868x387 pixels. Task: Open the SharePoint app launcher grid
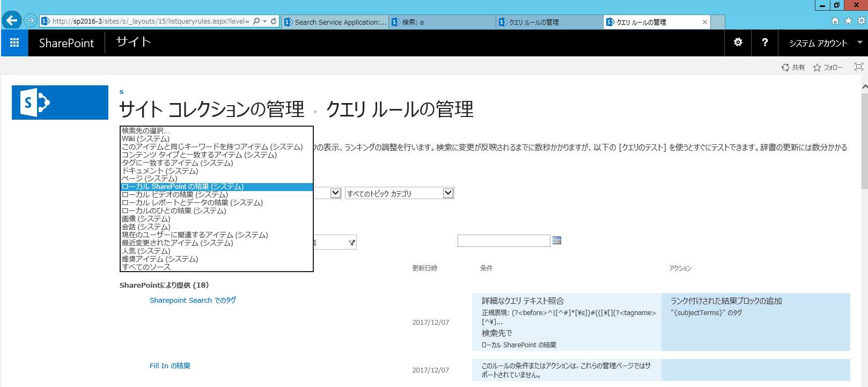(x=14, y=43)
